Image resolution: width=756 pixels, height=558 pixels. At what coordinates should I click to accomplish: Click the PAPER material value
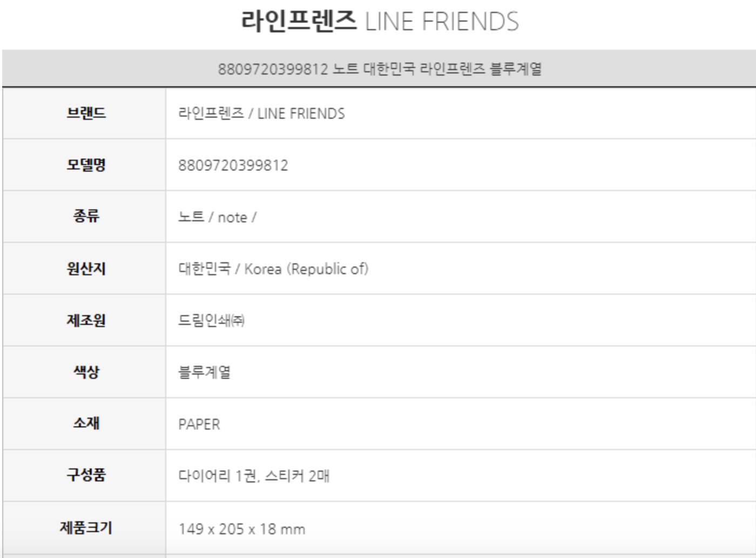click(199, 424)
